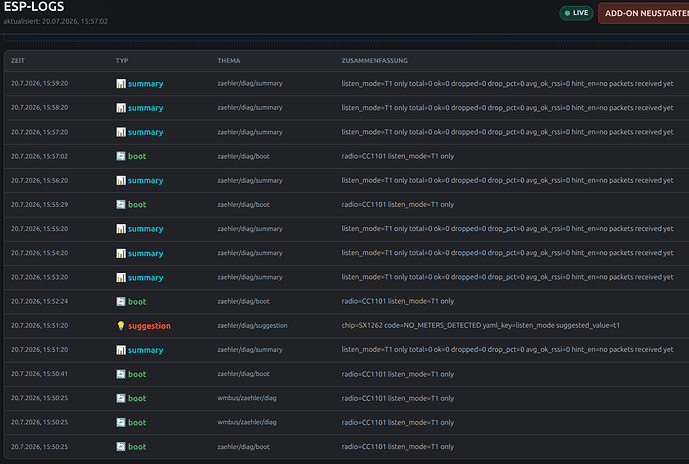Screen dimensions: 689x464
Task: Click listen_mode summary text in 15:53:20 row
Action: pyautogui.click(x=508, y=277)
